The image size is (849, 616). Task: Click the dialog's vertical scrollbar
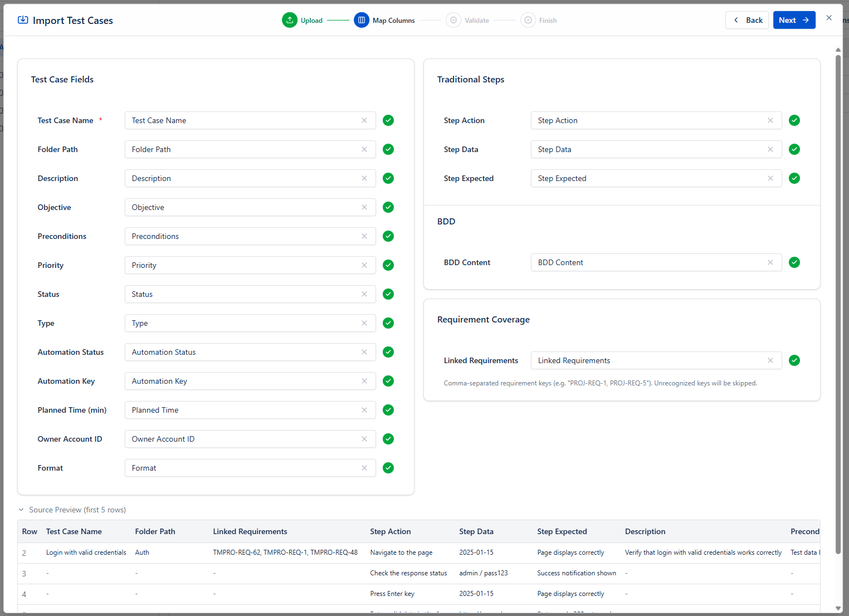tap(838, 278)
